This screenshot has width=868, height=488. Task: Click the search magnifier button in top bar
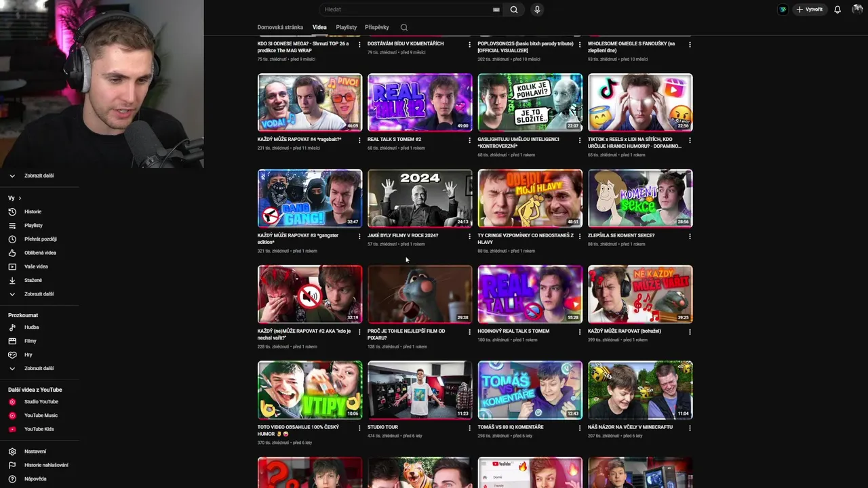click(514, 9)
